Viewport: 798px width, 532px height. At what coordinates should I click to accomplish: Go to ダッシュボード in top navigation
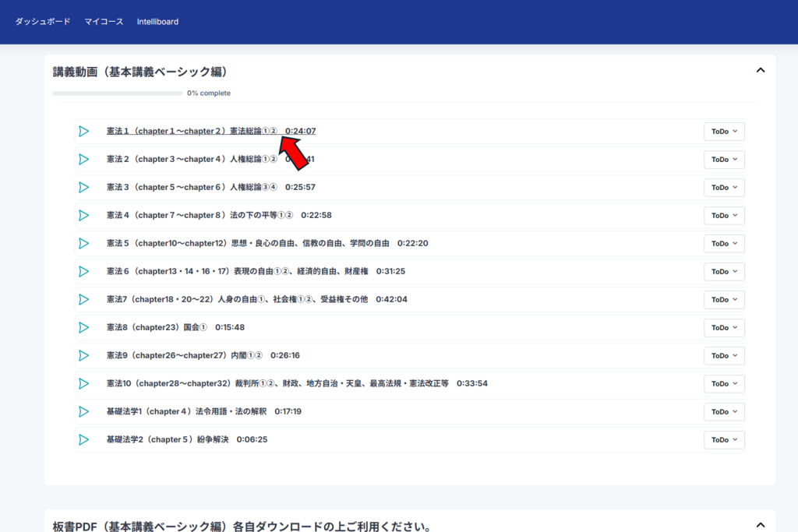(x=43, y=21)
